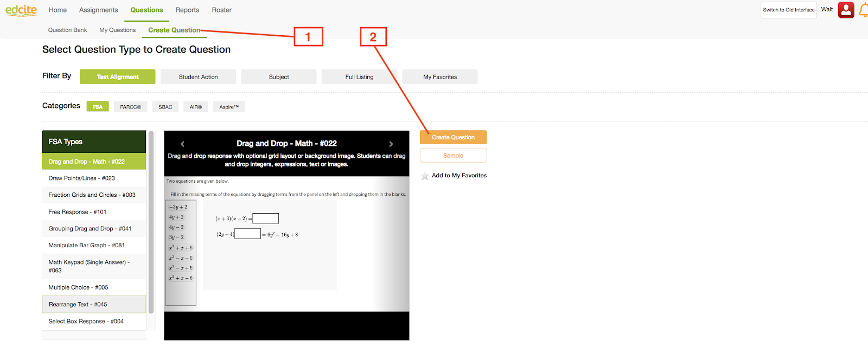
Task: Click the FSA Types list scrollbar
Action: [x=151, y=222]
